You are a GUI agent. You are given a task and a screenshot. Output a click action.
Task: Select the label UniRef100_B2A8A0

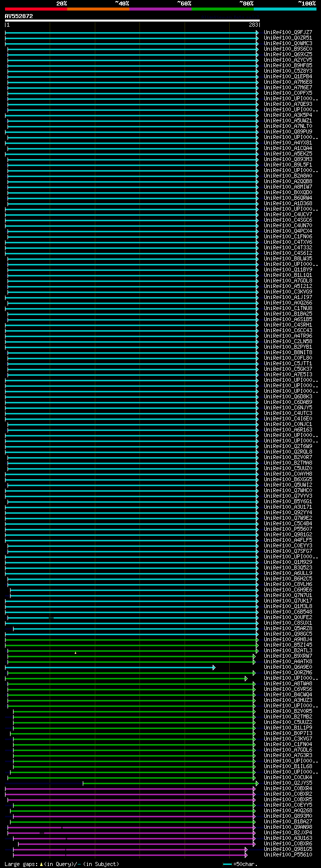(288, 176)
